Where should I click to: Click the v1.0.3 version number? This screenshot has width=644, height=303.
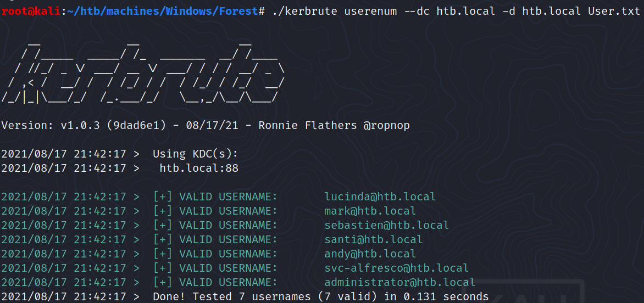tap(80, 126)
